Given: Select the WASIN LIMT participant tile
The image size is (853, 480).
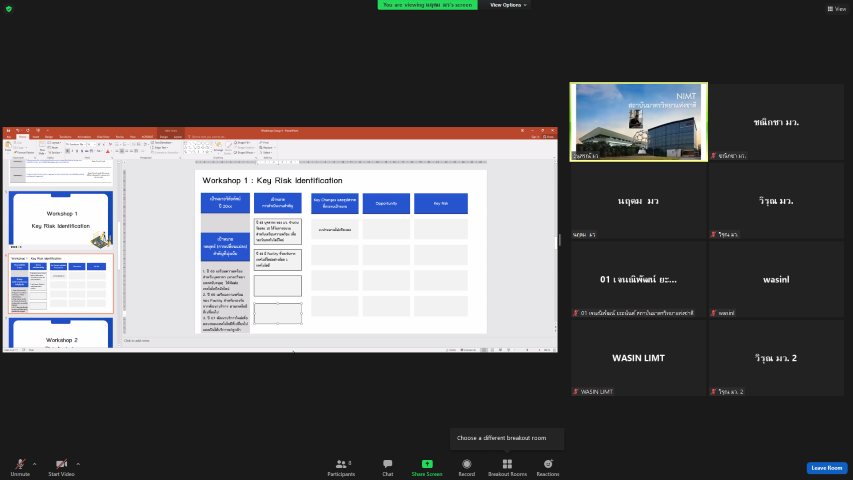Looking at the screenshot, I should tap(638, 358).
